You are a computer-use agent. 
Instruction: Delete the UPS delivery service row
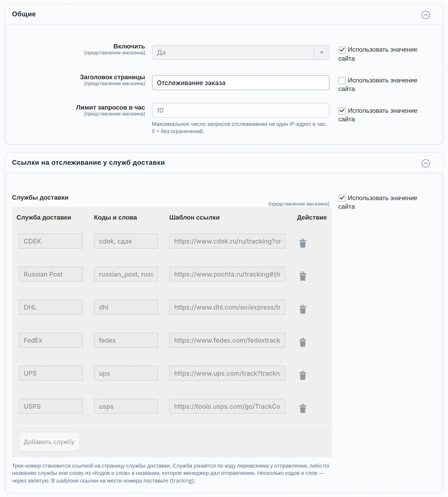coord(303,375)
